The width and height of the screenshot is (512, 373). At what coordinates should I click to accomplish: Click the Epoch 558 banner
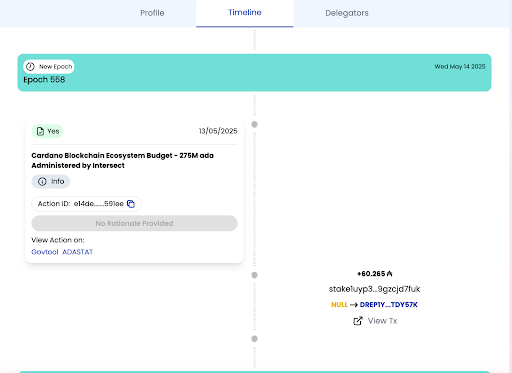254,73
